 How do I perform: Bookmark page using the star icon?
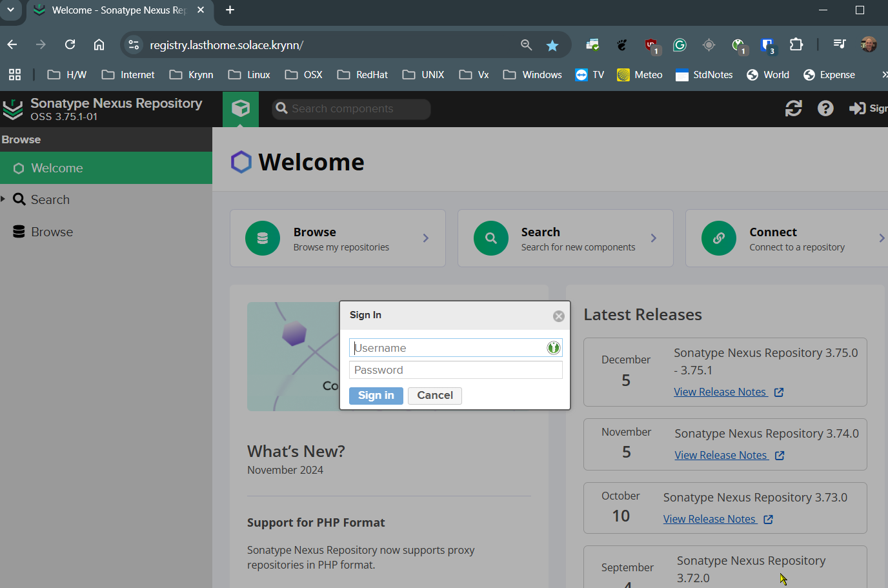tap(552, 45)
